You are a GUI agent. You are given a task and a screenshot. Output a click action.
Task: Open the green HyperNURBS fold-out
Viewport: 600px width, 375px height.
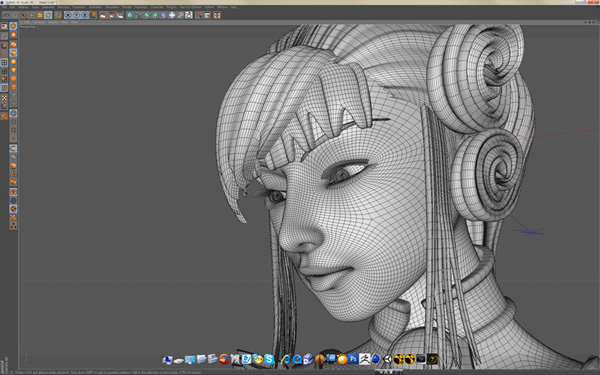147,15
